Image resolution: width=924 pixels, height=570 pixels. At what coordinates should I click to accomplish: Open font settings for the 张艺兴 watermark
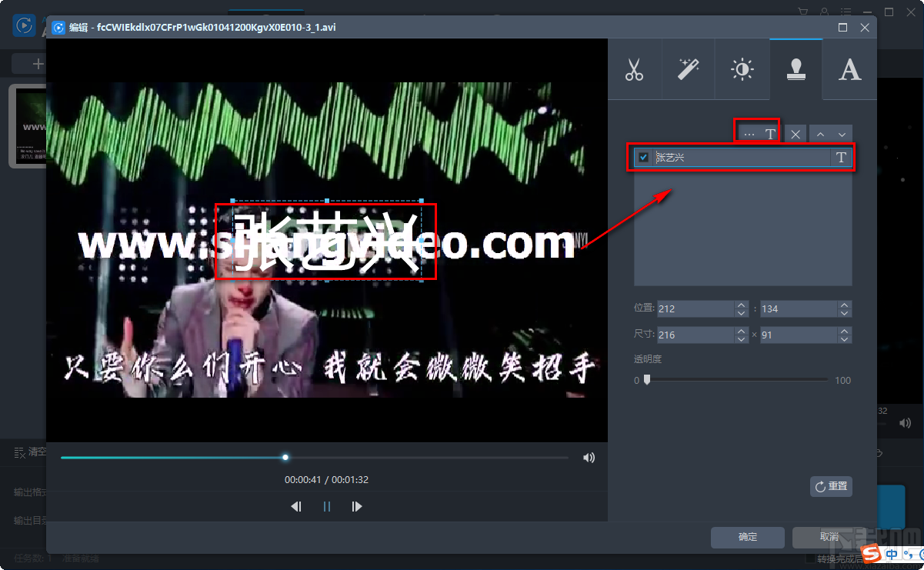click(841, 157)
